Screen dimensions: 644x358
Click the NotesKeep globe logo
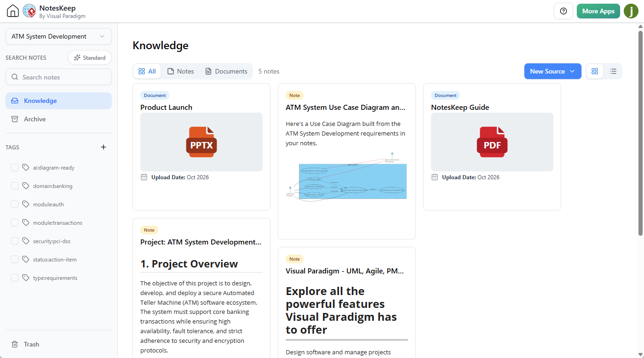click(29, 11)
